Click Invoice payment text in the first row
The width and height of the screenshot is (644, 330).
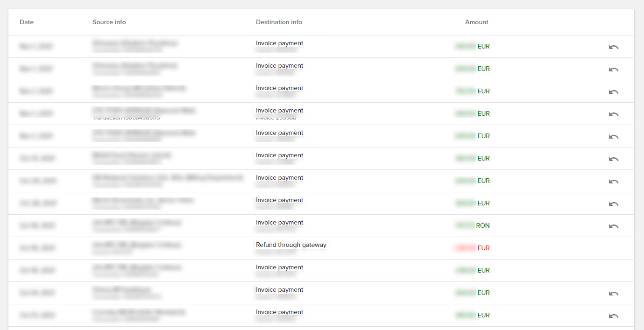[x=279, y=43]
